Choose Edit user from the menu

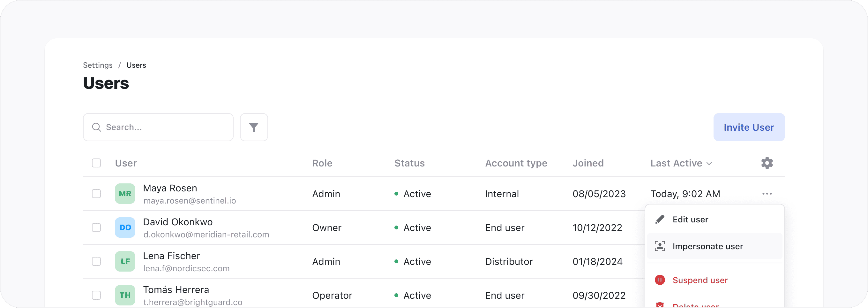(x=715, y=219)
